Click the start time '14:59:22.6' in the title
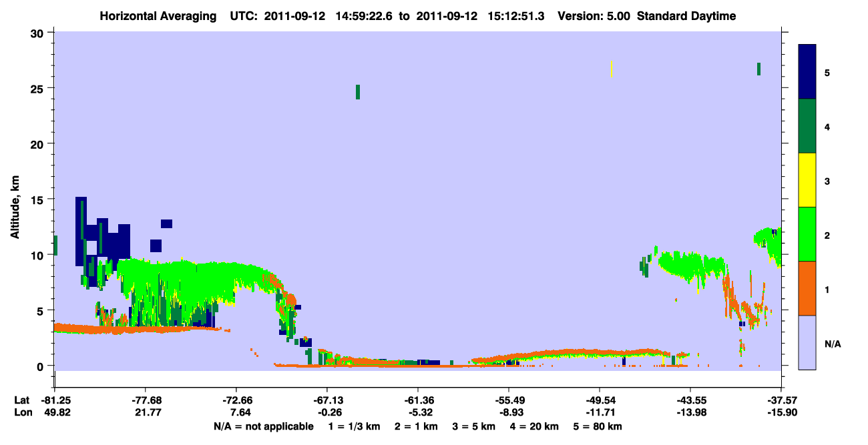Viewport: 868px width, 445px height. pos(365,16)
